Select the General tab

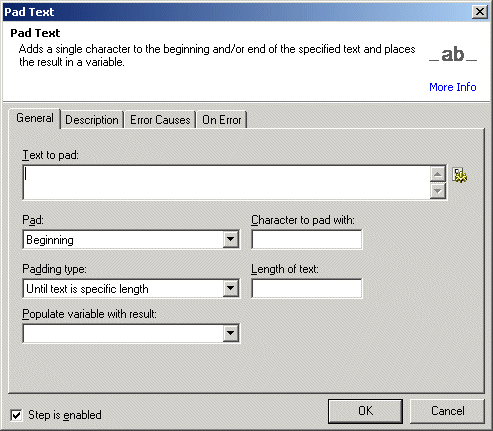click(x=35, y=118)
